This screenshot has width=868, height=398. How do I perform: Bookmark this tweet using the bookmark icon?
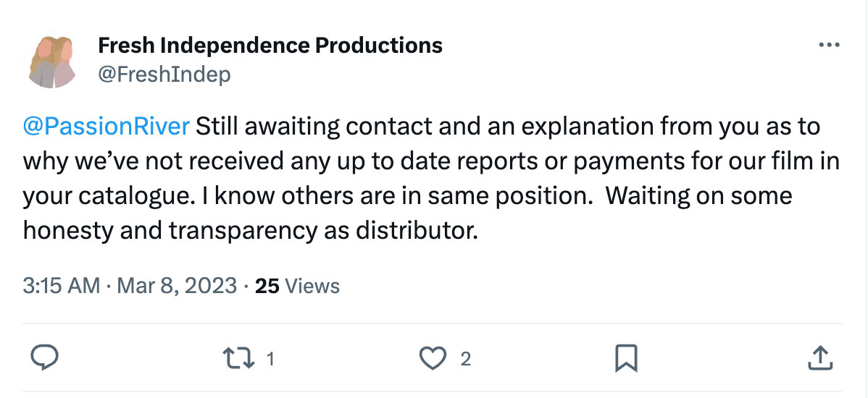pyautogui.click(x=626, y=359)
